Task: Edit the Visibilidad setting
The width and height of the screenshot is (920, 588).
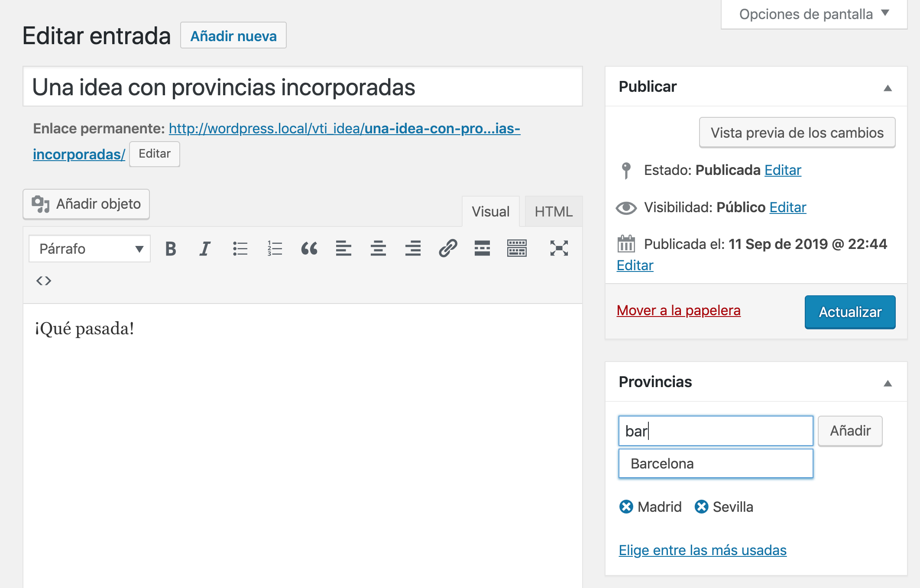Action: pyautogui.click(x=788, y=207)
